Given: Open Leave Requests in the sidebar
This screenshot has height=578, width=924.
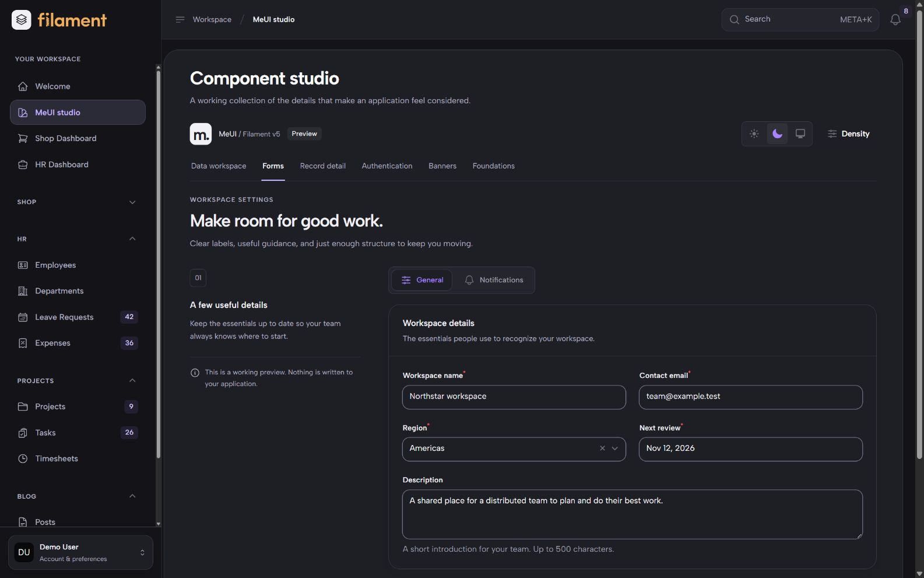Looking at the screenshot, I should pos(78,317).
